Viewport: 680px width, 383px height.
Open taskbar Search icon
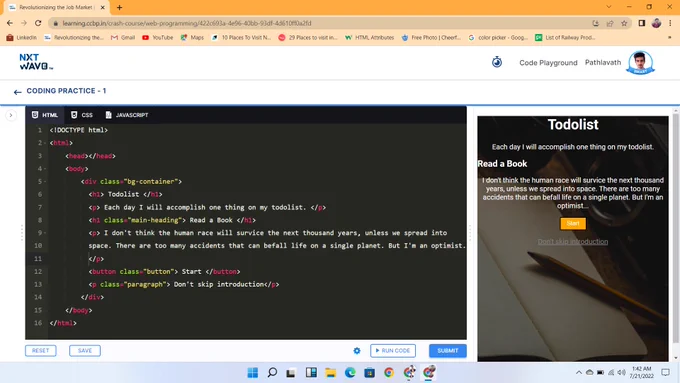272,373
